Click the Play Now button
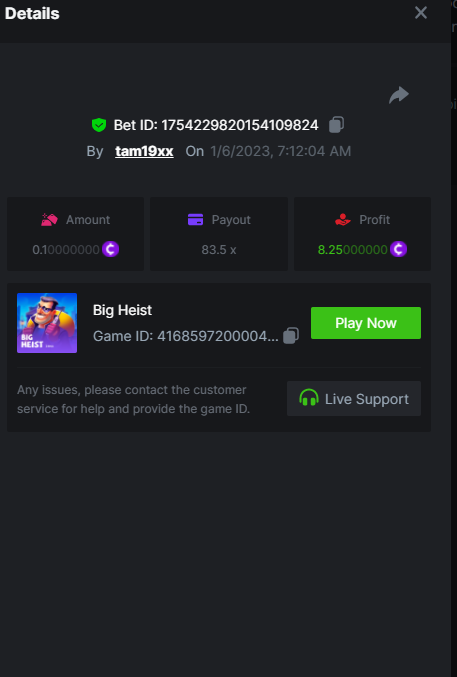This screenshot has width=457, height=677. [x=366, y=323]
